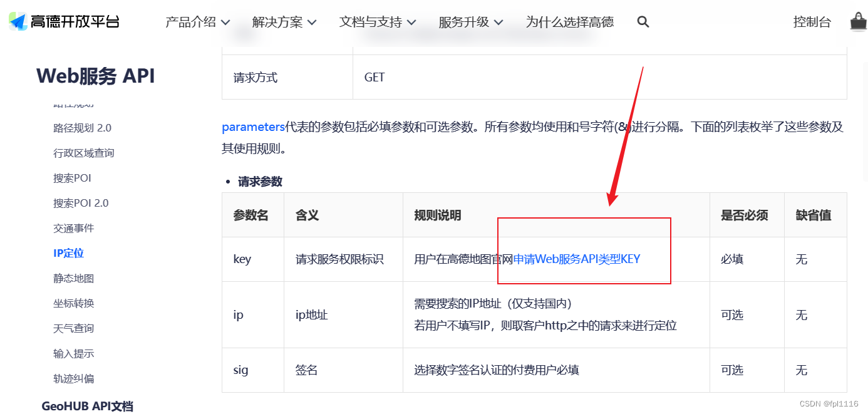Click the 必填 cell in the key row
The width and height of the screenshot is (868, 414).
pos(747,259)
